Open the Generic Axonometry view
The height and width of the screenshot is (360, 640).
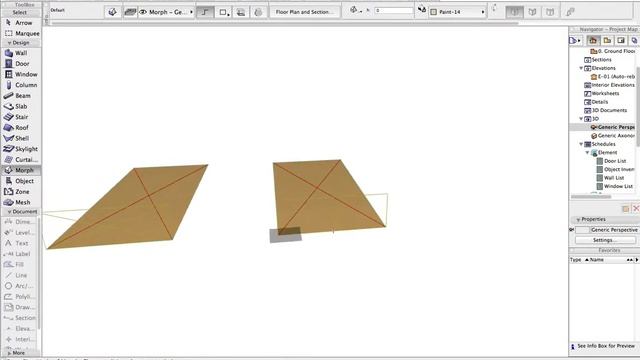(x=613, y=136)
